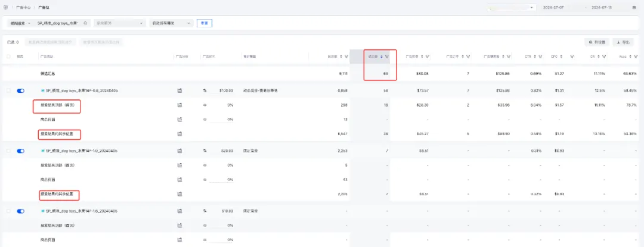Click the 0% bid adjustment field in the 298 row

coord(222,105)
